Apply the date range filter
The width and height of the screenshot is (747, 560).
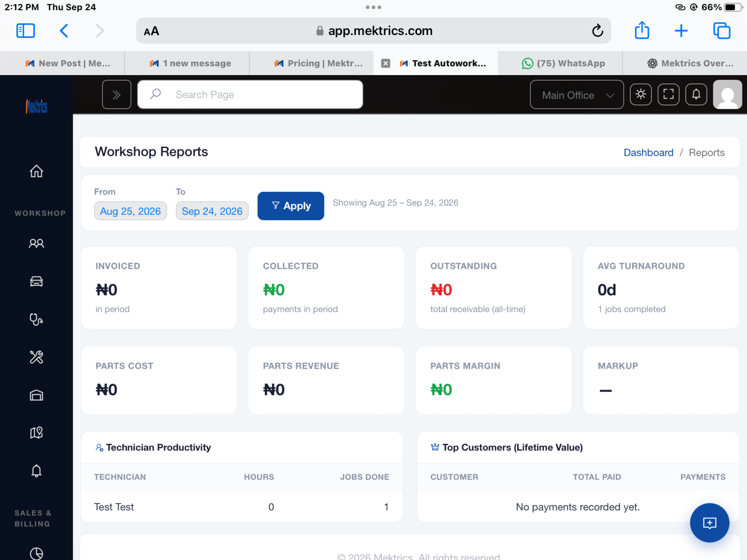click(291, 206)
